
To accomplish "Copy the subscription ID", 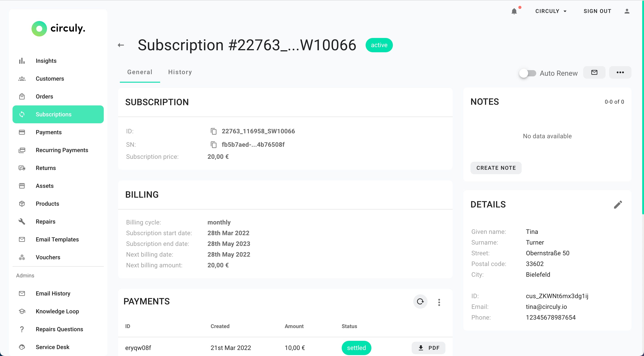I will point(214,131).
